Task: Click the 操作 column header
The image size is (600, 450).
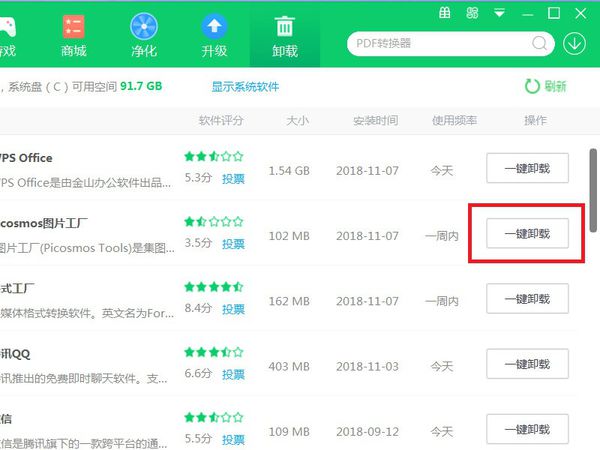Action: click(535, 121)
